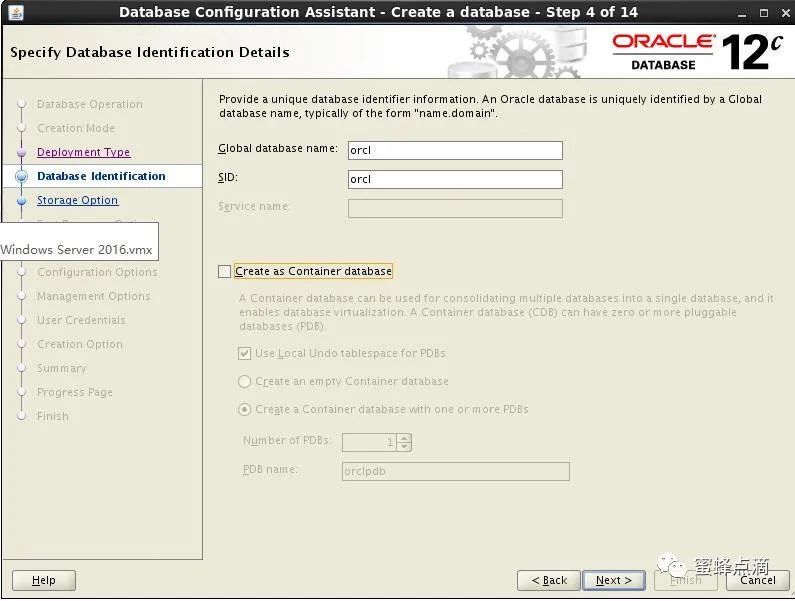
Task: Maximize the Database Configuration Assistant window
Action: tap(764, 13)
